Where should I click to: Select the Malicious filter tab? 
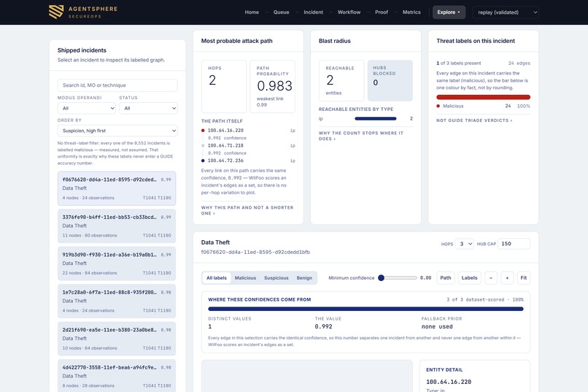click(245, 278)
